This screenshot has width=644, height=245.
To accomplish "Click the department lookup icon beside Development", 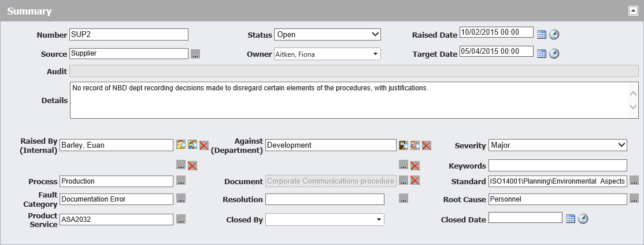I will [404, 145].
